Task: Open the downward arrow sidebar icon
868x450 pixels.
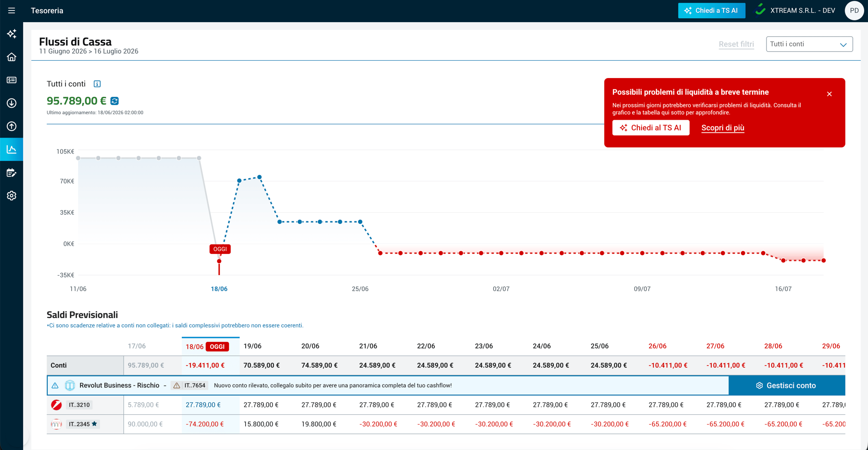Action: coord(12,103)
